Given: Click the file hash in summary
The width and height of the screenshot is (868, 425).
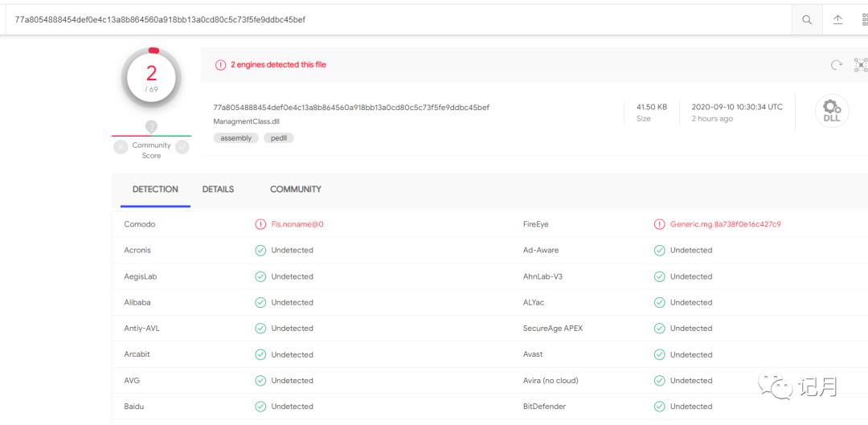Looking at the screenshot, I should click(351, 108).
